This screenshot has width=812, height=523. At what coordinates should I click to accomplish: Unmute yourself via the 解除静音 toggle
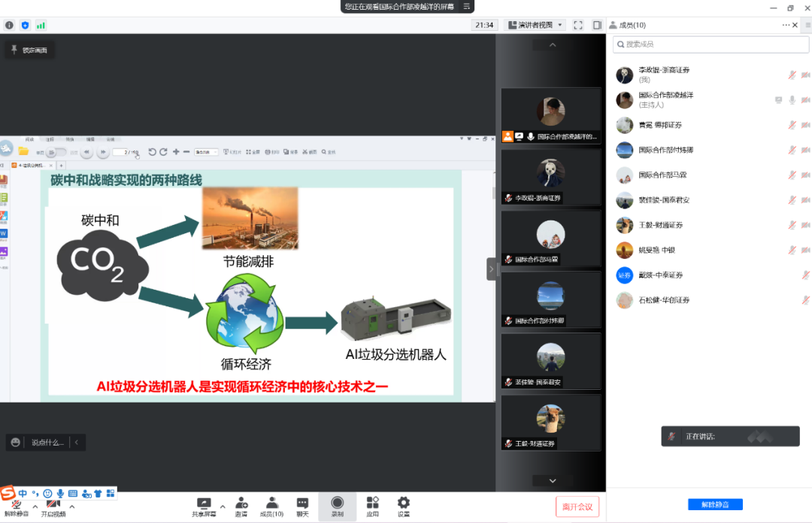coord(16,506)
